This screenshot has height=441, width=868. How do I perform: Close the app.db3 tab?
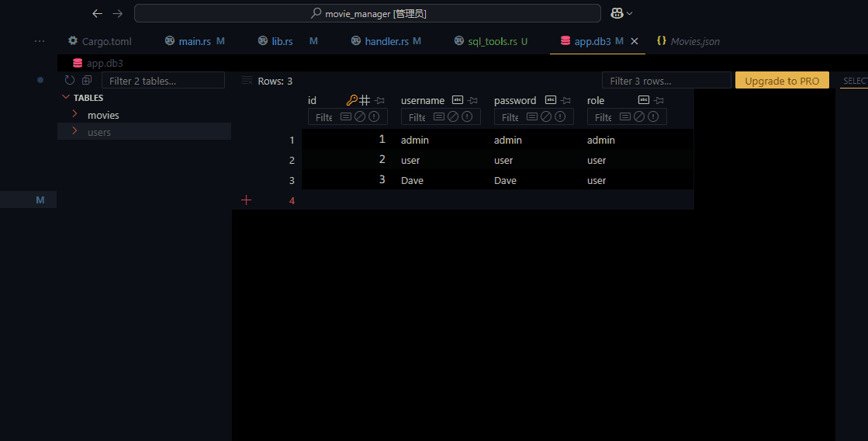[x=635, y=41]
